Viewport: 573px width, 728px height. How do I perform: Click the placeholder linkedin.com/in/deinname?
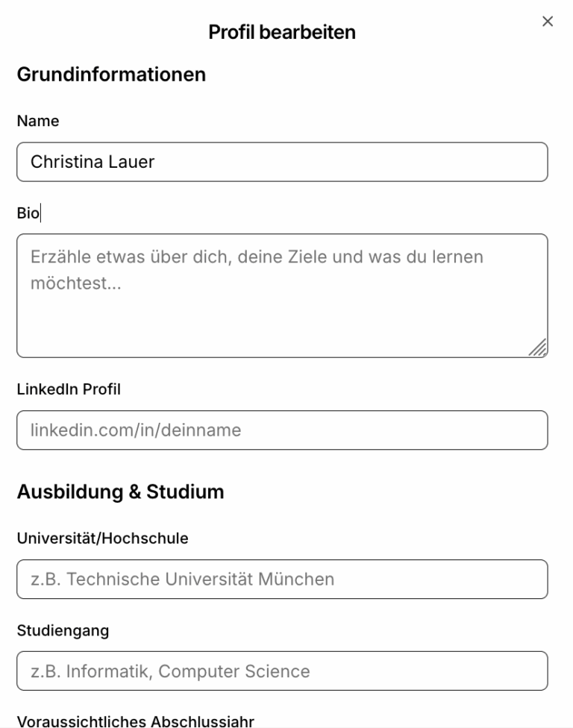point(135,430)
